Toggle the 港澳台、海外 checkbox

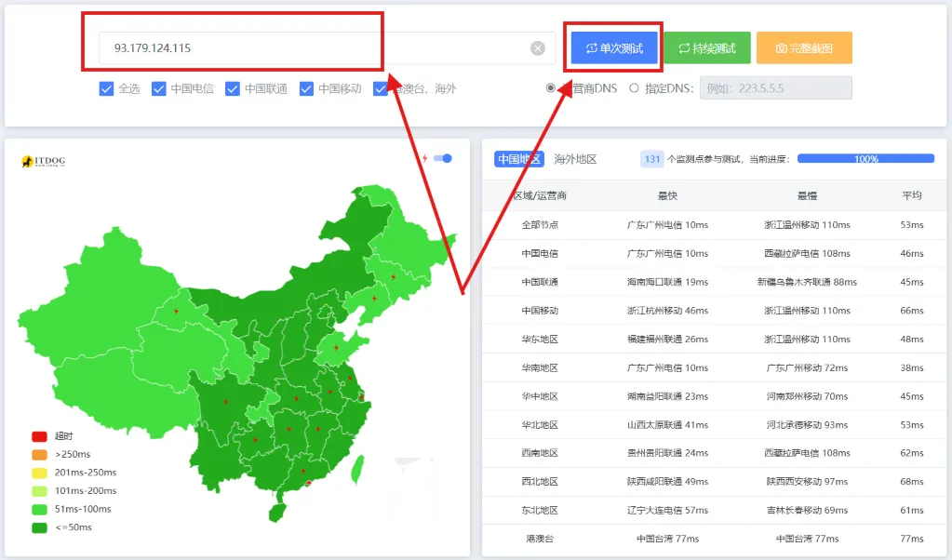tap(380, 89)
